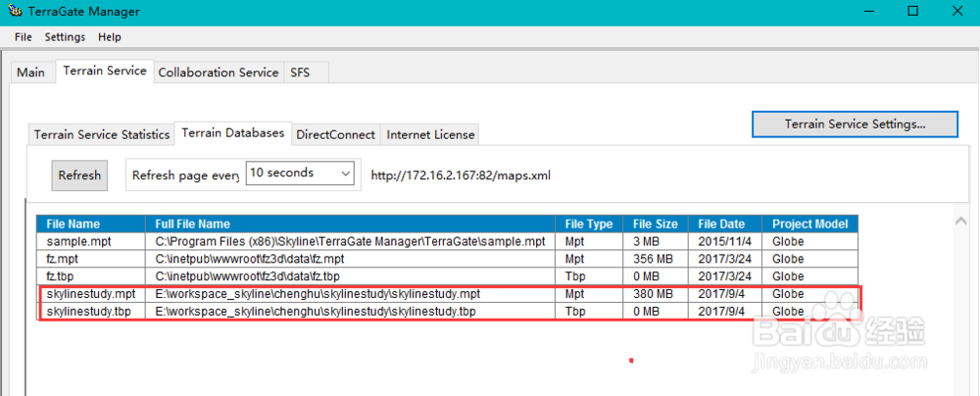Click the sample.mpt full path under Program Files
This screenshot has width=980, height=396.
pyautogui.click(x=350, y=241)
